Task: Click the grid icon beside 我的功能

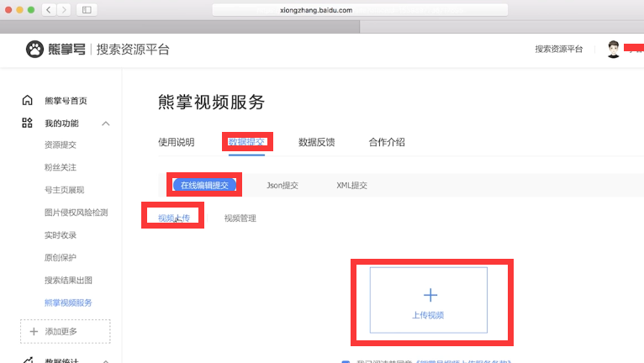Action: click(x=27, y=123)
